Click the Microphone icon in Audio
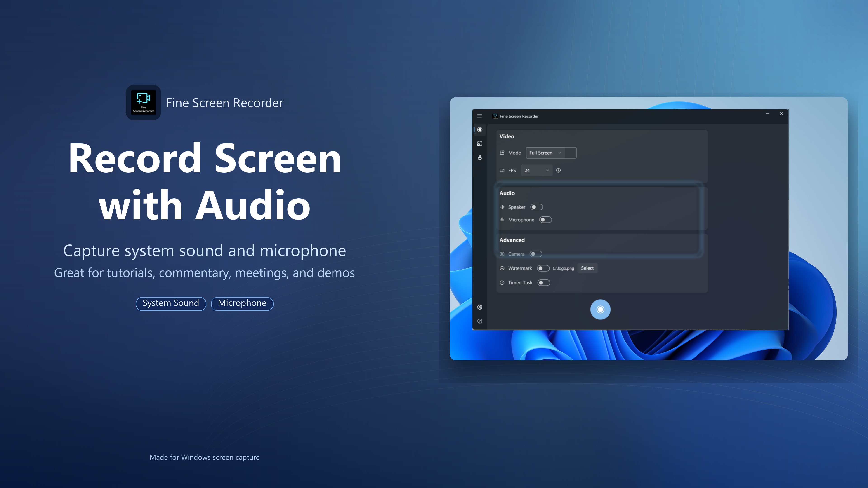 tap(502, 220)
